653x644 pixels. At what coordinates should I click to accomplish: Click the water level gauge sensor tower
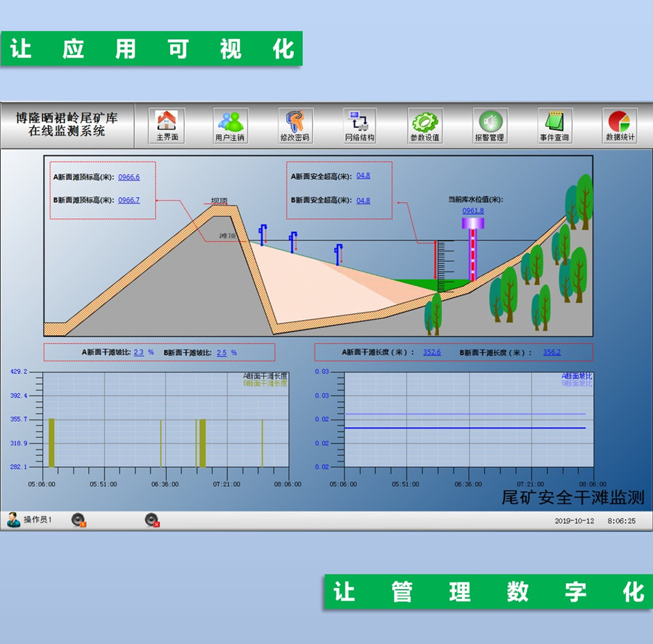[473, 250]
